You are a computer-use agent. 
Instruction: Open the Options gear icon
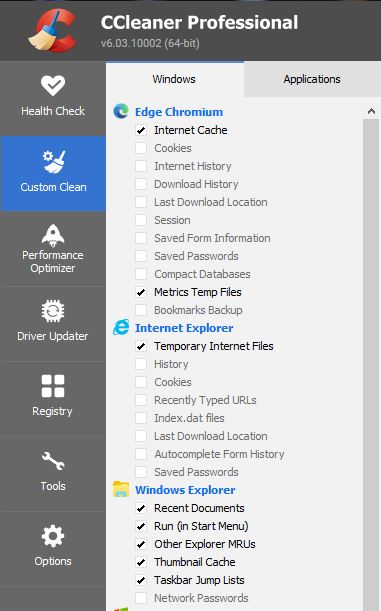click(x=53, y=536)
